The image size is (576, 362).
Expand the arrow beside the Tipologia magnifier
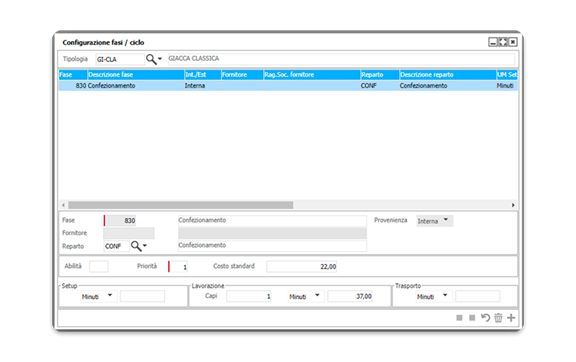point(160,59)
